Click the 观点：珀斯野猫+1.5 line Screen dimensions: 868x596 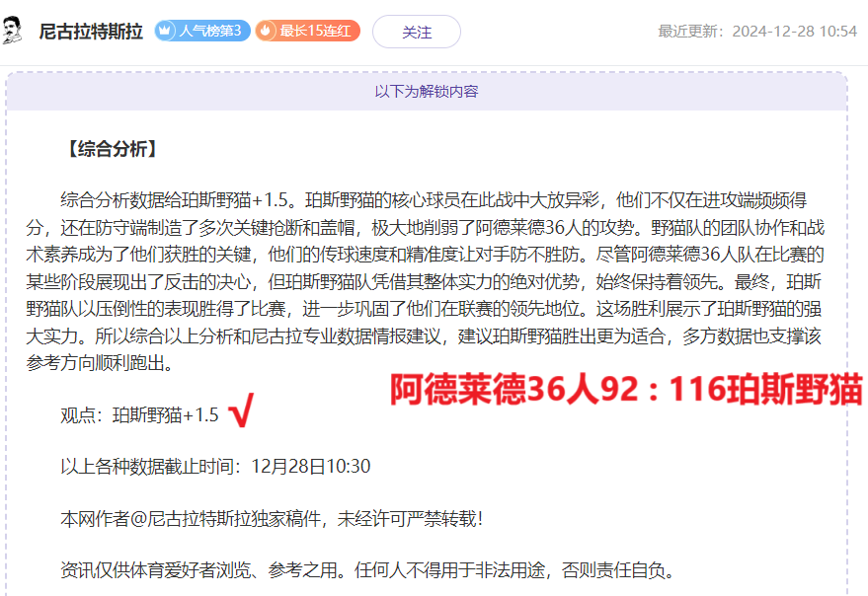[139, 415]
